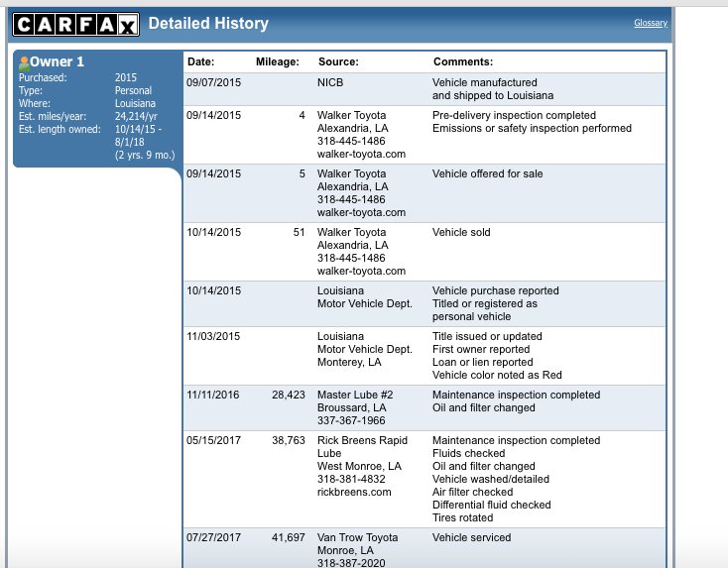Click the CARFAX logo

pos(75,24)
